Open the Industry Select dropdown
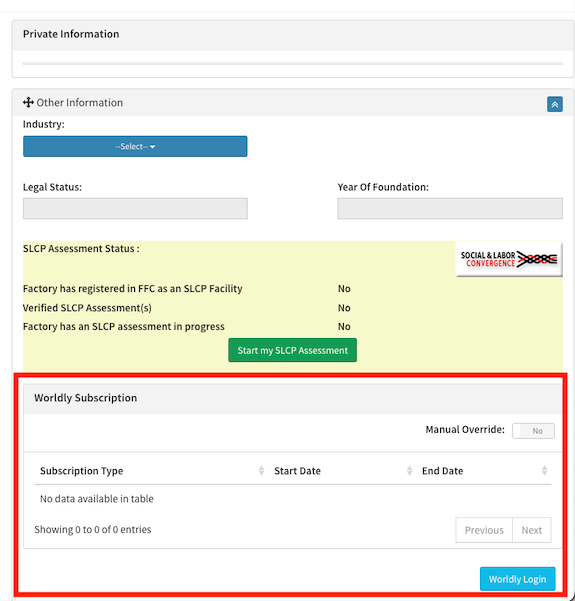 click(x=135, y=146)
